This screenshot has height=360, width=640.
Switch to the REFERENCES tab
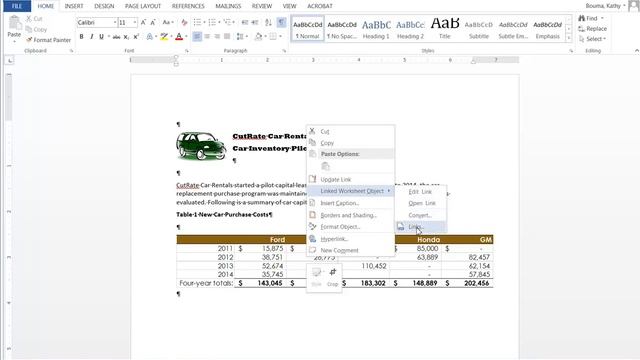[x=188, y=6]
